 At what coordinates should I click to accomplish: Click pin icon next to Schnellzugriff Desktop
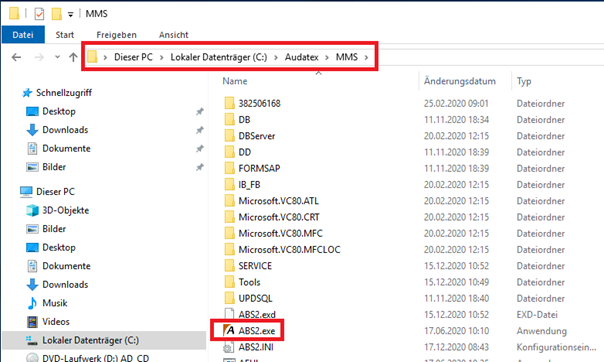click(200, 112)
